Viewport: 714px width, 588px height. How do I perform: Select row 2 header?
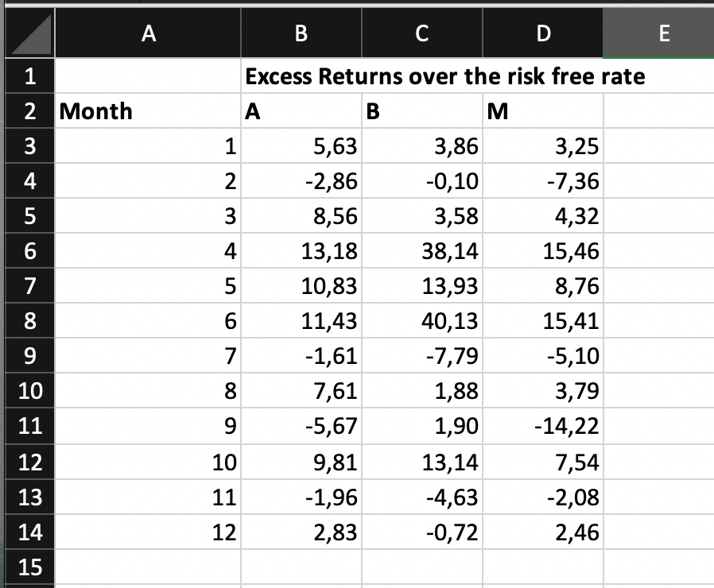click(x=28, y=111)
